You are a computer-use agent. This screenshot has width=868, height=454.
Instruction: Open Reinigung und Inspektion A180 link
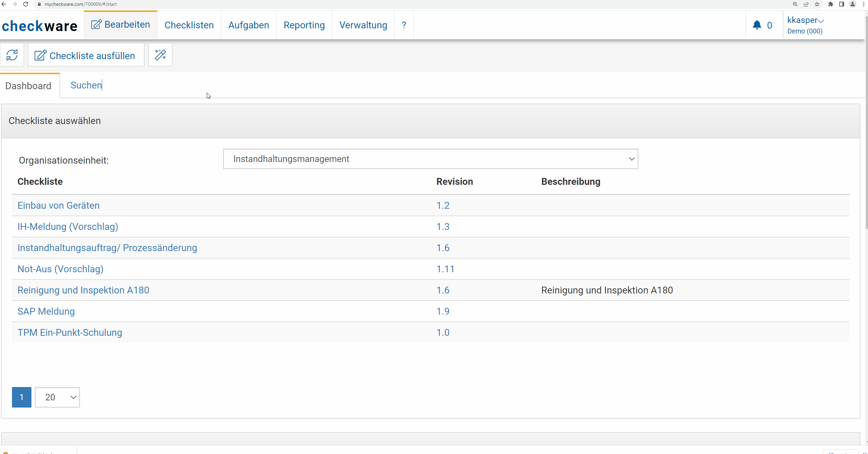click(x=83, y=290)
